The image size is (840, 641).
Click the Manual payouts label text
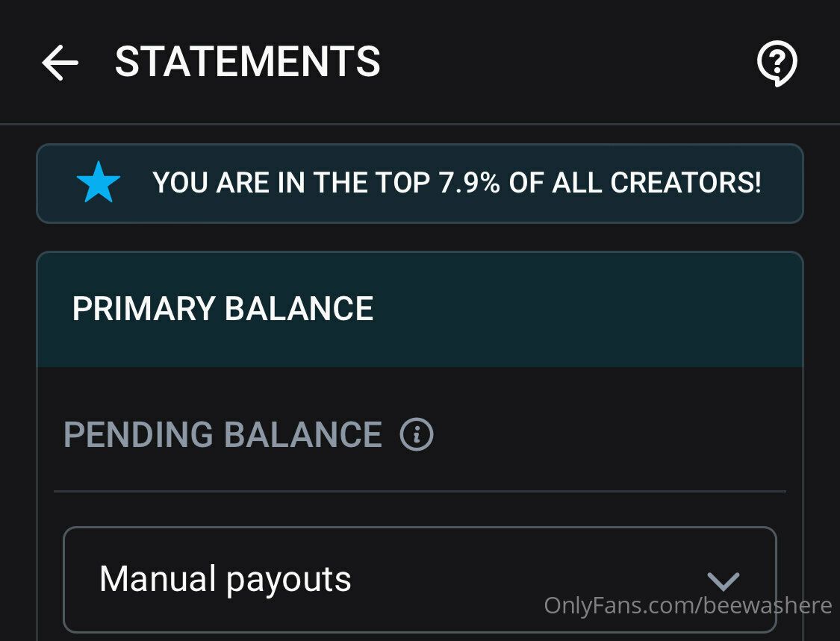point(225,579)
